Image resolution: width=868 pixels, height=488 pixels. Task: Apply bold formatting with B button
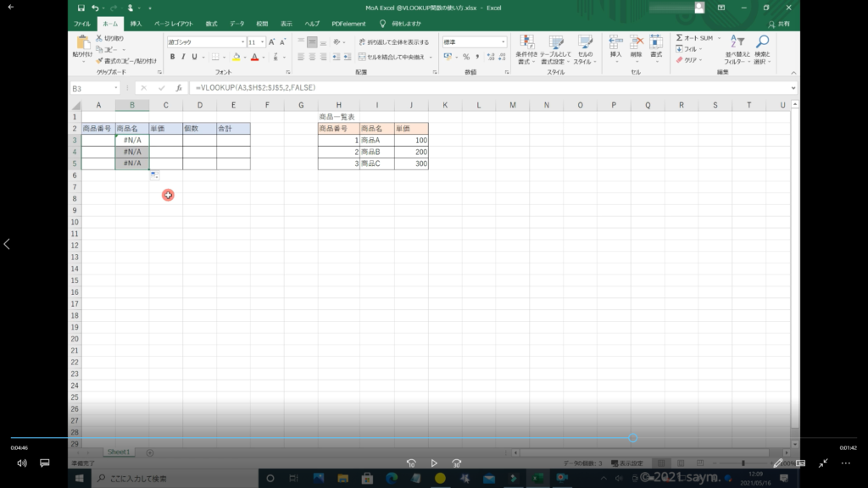click(172, 57)
